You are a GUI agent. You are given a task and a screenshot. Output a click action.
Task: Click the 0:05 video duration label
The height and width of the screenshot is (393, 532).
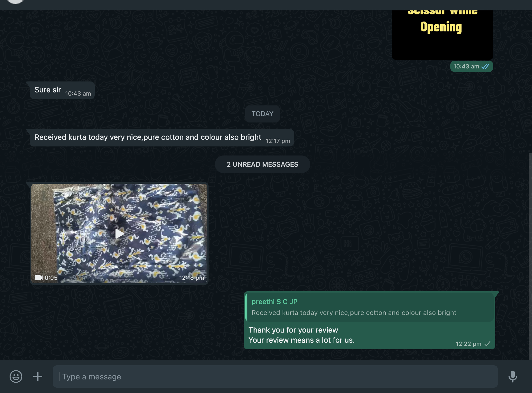[x=51, y=278]
